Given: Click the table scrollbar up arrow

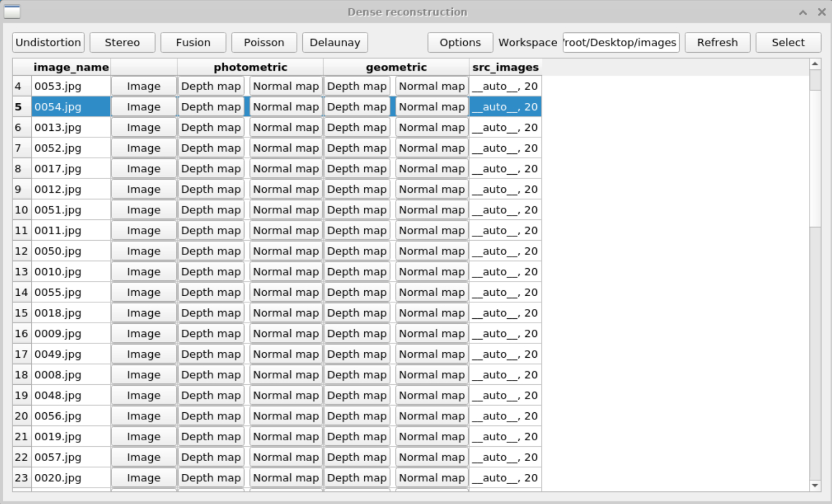Looking at the screenshot, I should click(815, 64).
